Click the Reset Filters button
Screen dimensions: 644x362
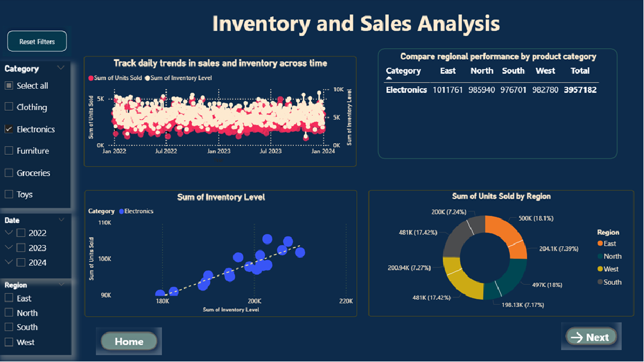pos(37,41)
